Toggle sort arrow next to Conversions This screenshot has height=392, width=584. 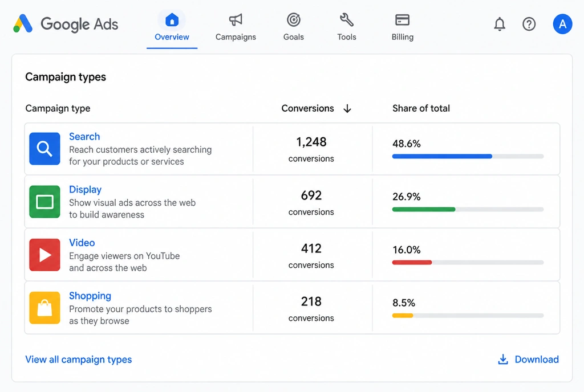coord(347,109)
